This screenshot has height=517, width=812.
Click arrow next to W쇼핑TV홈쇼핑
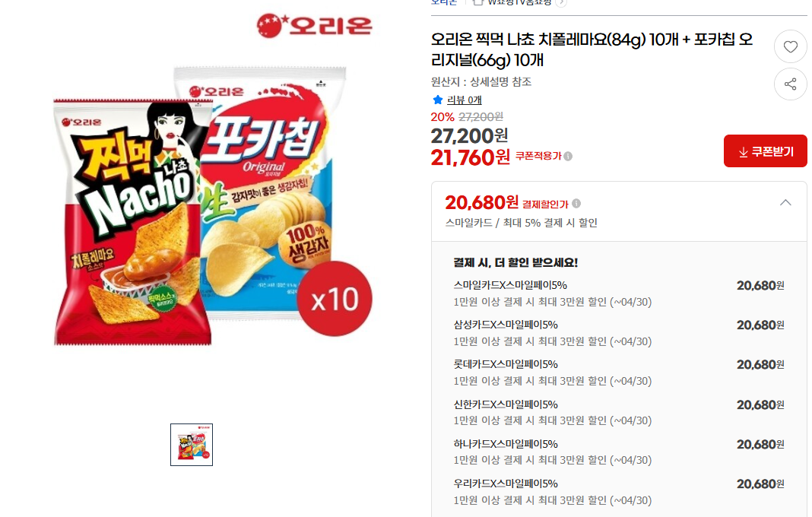click(561, 2)
